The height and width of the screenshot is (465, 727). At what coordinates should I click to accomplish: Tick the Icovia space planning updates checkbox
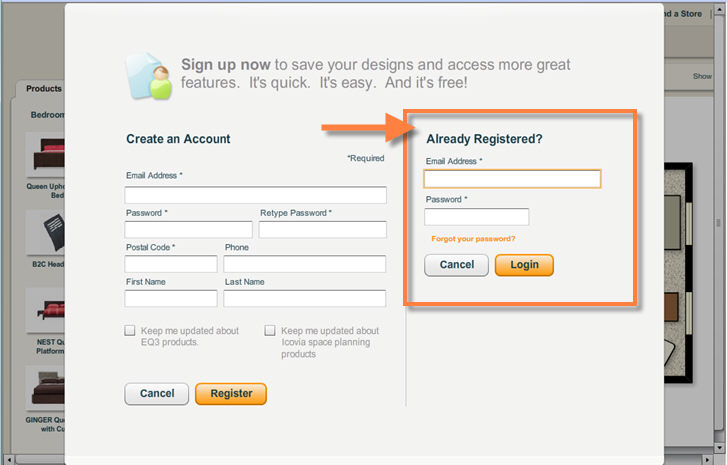[x=270, y=331]
